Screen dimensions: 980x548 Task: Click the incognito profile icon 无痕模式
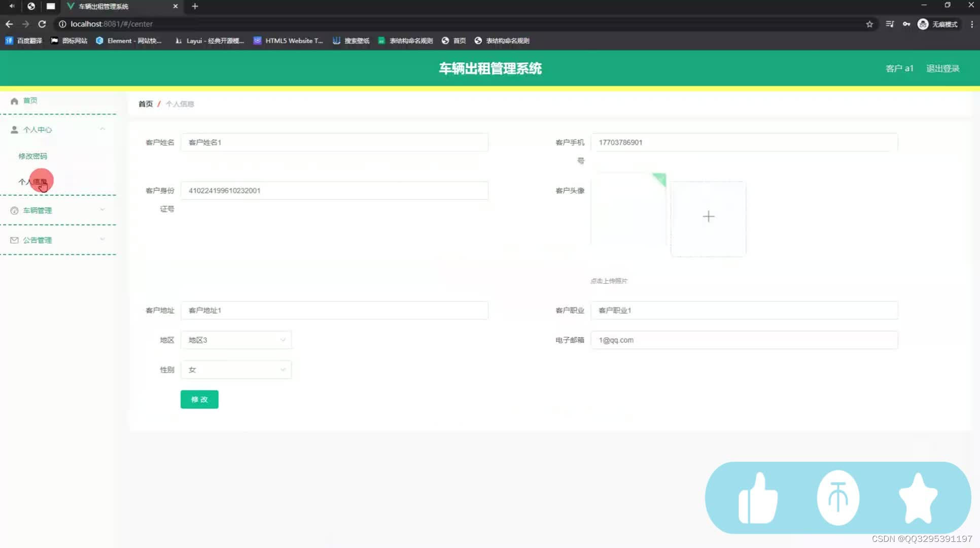937,24
